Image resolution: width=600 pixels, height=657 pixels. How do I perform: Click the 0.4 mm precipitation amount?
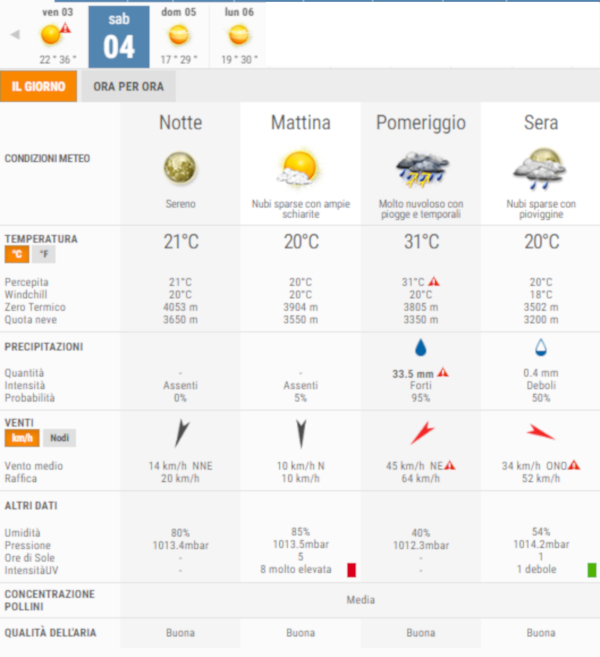point(541,373)
